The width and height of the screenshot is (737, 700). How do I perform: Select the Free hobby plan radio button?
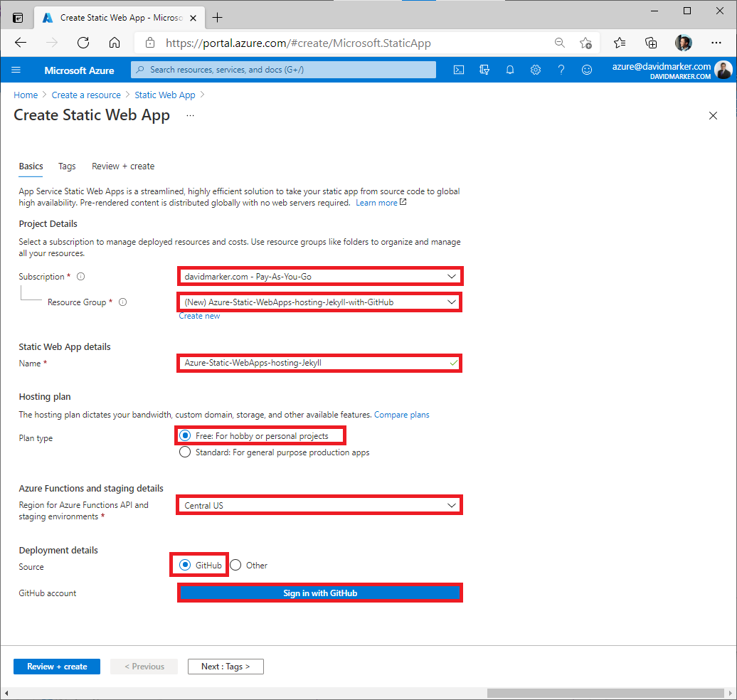click(185, 436)
